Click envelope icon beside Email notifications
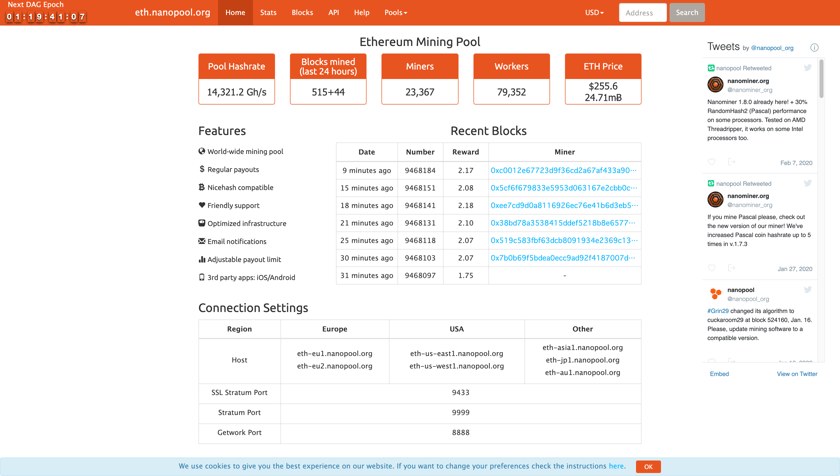 point(201,241)
